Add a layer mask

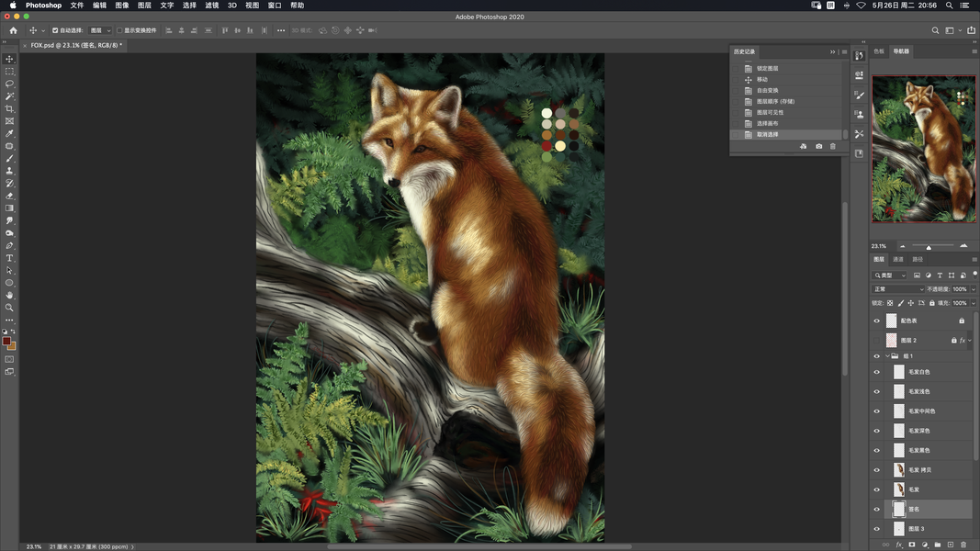[912, 545]
